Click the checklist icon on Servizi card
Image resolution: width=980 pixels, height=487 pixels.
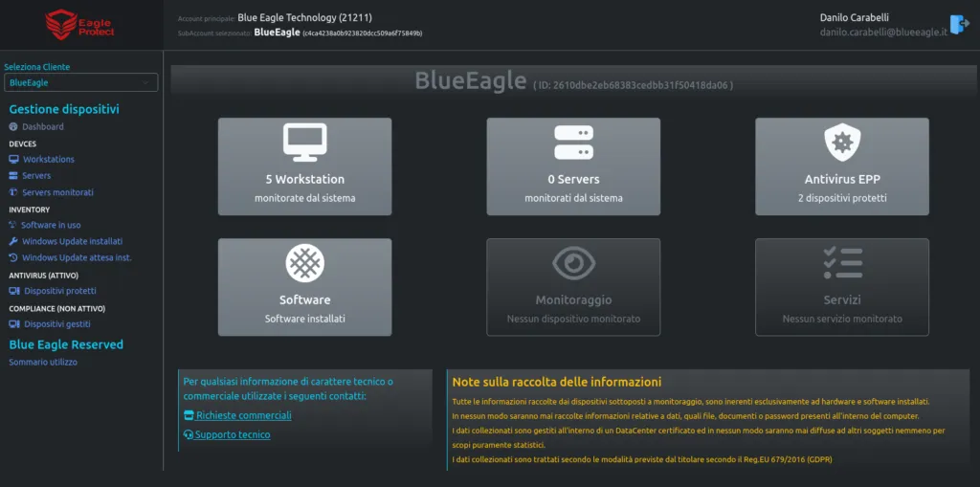tap(842, 262)
